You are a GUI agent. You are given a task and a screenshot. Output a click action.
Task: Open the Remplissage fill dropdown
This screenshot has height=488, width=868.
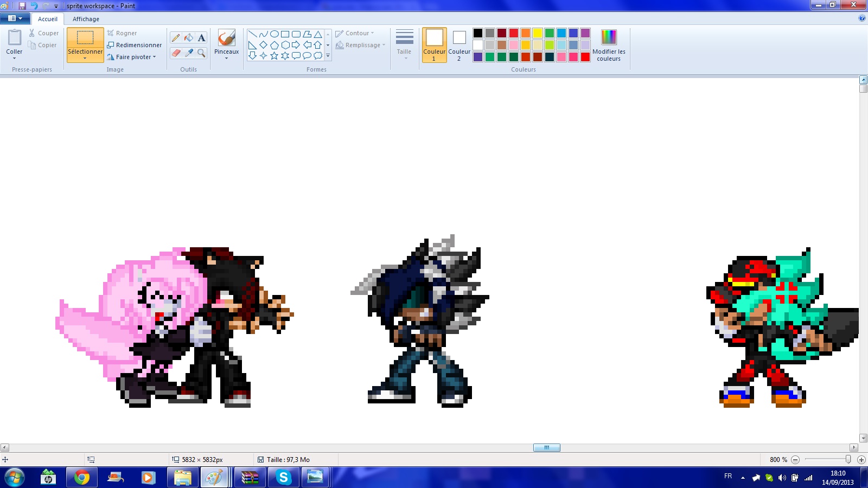pyautogui.click(x=360, y=45)
